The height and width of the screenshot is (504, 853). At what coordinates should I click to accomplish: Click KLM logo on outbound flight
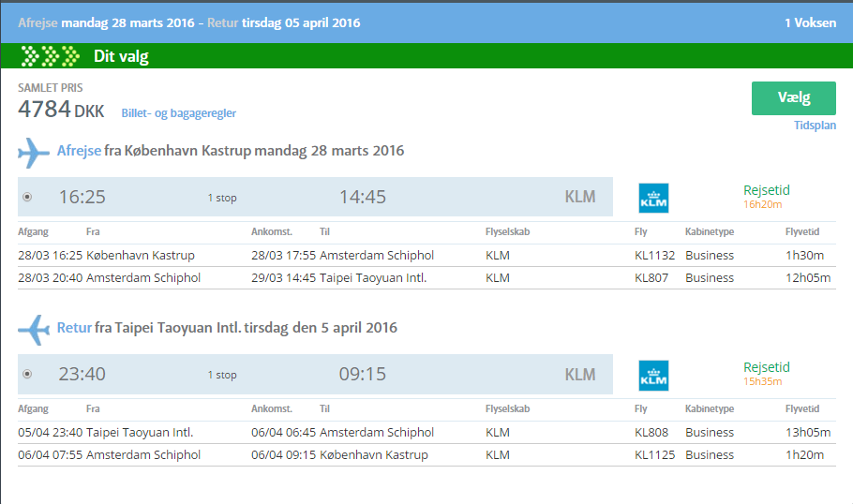(653, 198)
